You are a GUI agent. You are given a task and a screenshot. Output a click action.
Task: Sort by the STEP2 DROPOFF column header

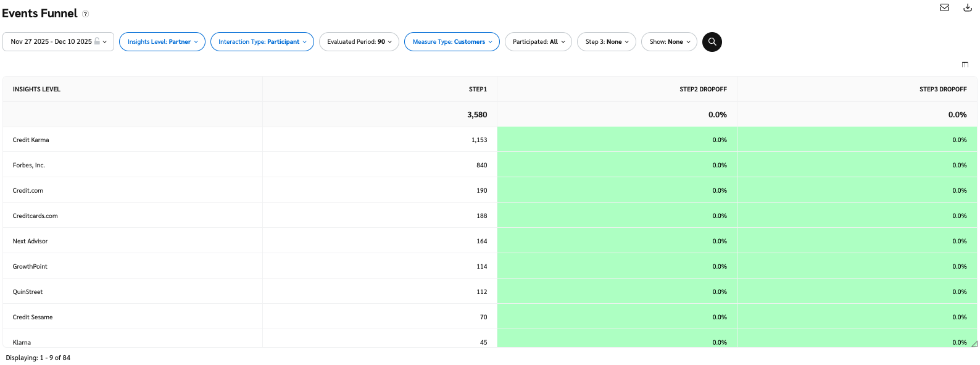click(x=703, y=90)
